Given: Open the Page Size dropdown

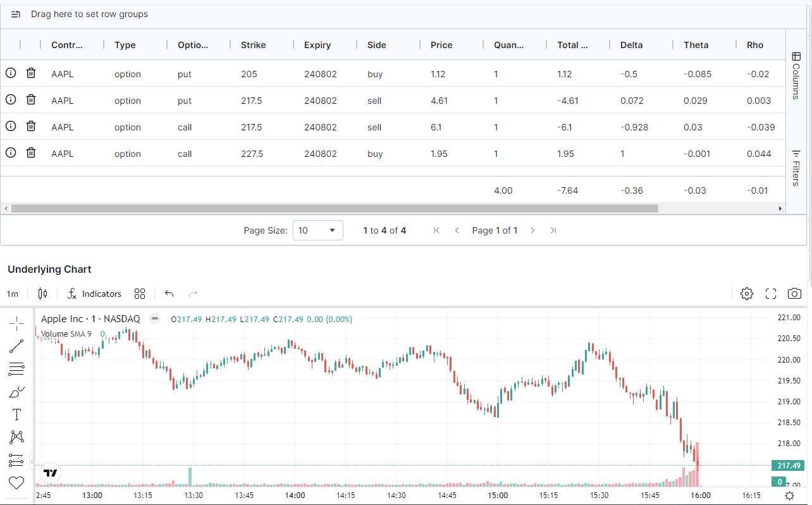Looking at the screenshot, I should [317, 230].
